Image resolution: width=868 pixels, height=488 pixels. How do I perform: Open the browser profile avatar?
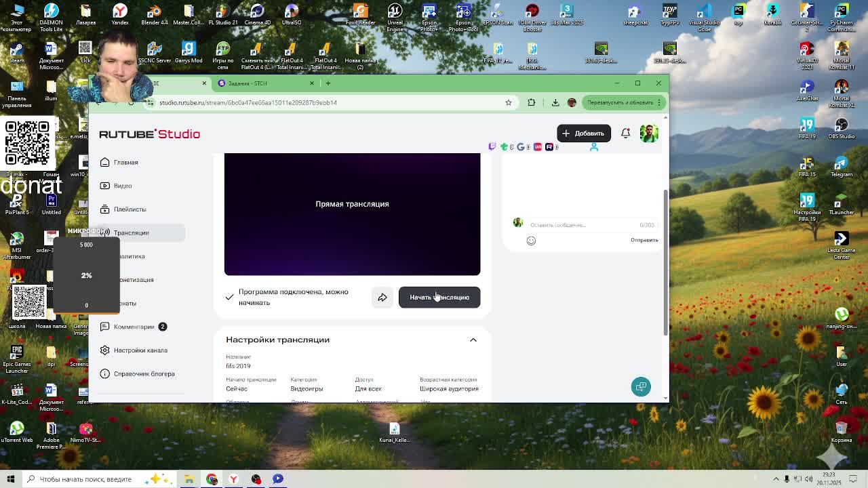(572, 103)
